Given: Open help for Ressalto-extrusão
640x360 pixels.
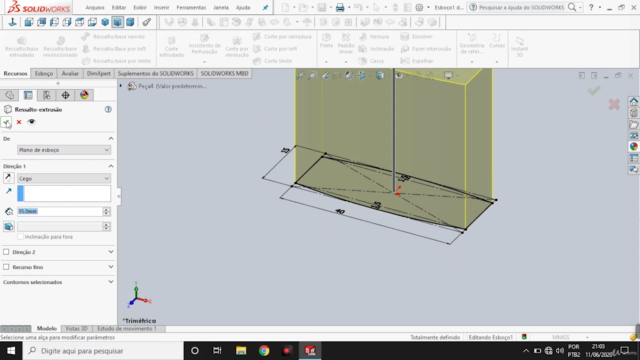Looking at the screenshot, I should tap(108, 109).
